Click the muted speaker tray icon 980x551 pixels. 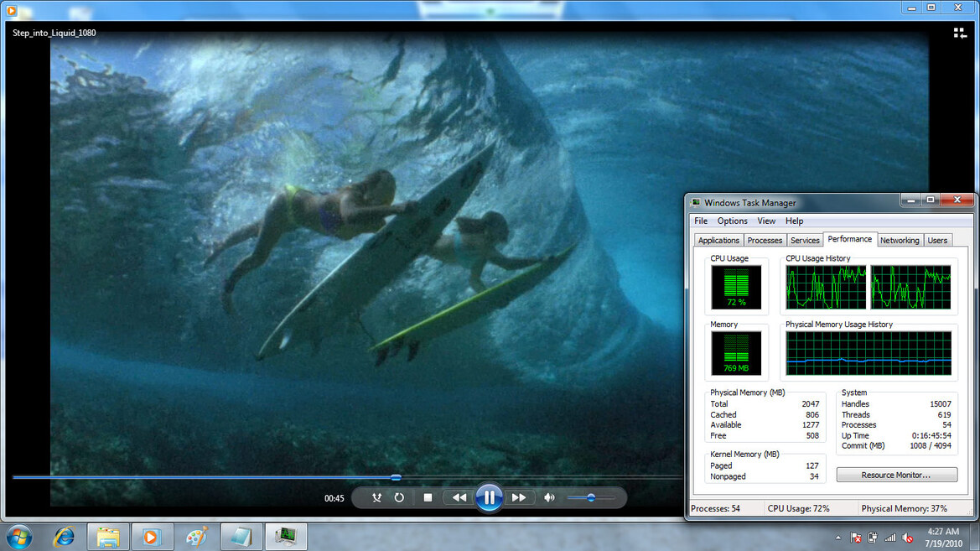908,538
